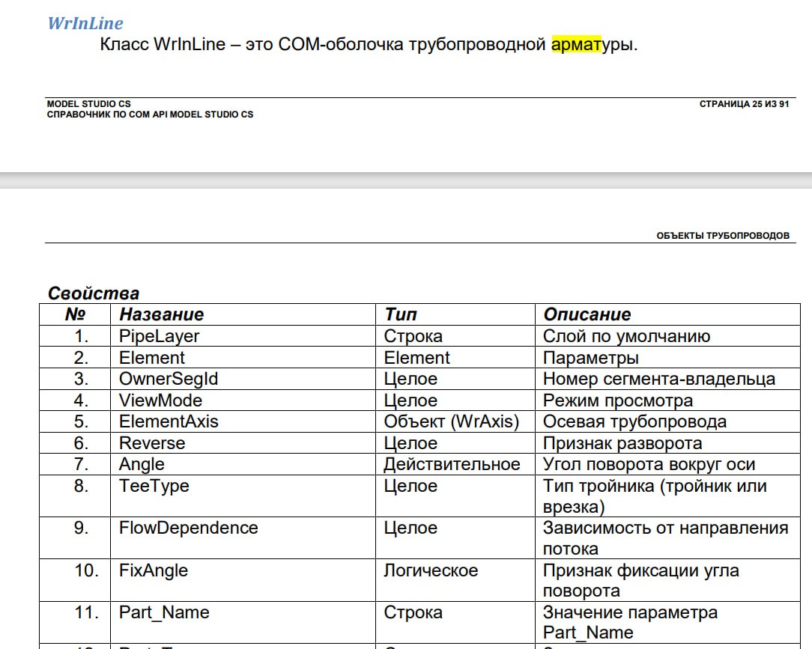Click the Свойства section heading
Image resolution: width=812 pixels, height=649 pixels.
[94, 293]
